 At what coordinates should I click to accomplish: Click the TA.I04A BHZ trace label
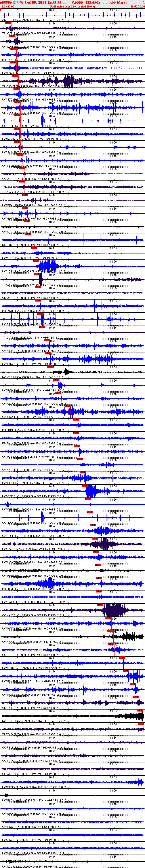(x=33, y=338)
